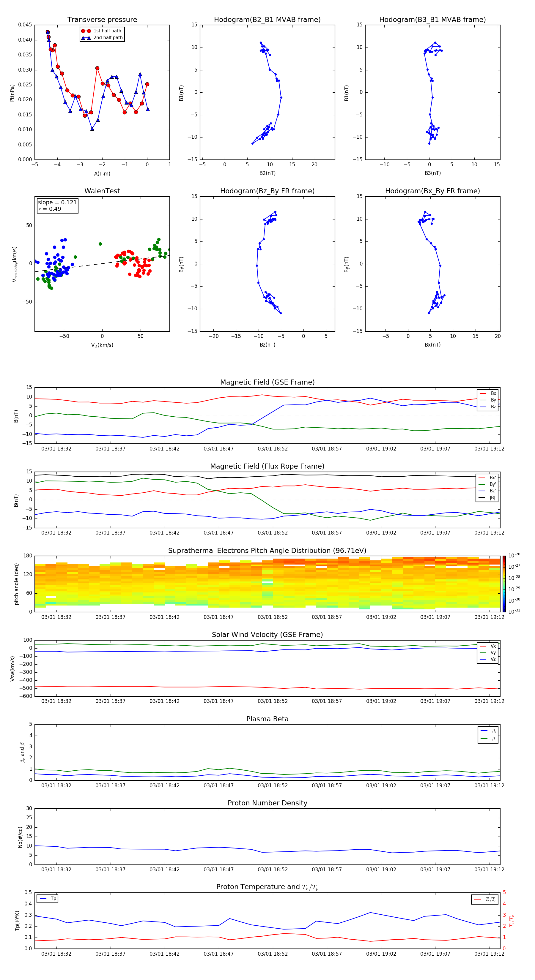Select the Bx legend entry in GSE panel
The width and height of the screenshot is (535, 980).
click(x=488, y=393)
